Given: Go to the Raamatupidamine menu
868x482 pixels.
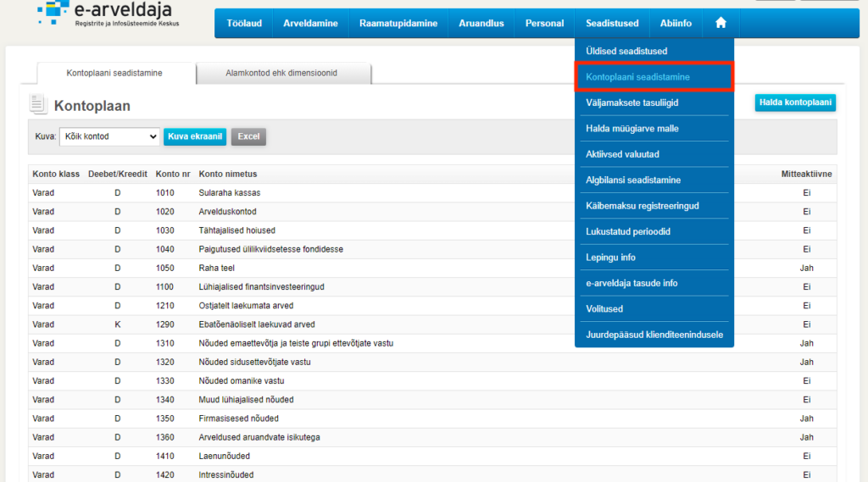Looking at the screenshot, I should [398, 23].
